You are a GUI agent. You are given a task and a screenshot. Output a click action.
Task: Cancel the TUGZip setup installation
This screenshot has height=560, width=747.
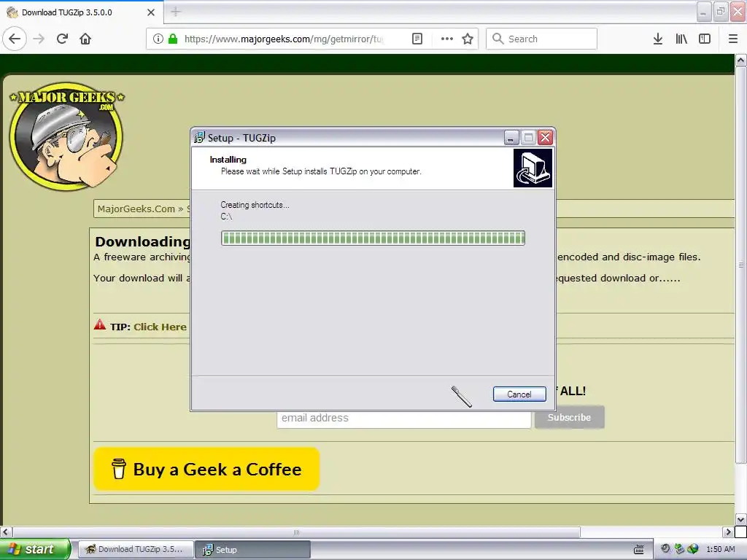point(519,394)
